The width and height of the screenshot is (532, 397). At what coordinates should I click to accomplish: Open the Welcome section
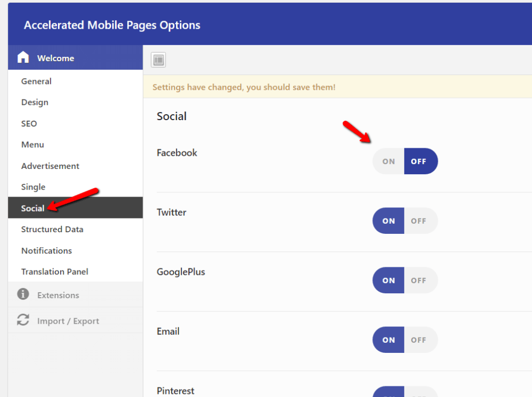coord(76,57)
